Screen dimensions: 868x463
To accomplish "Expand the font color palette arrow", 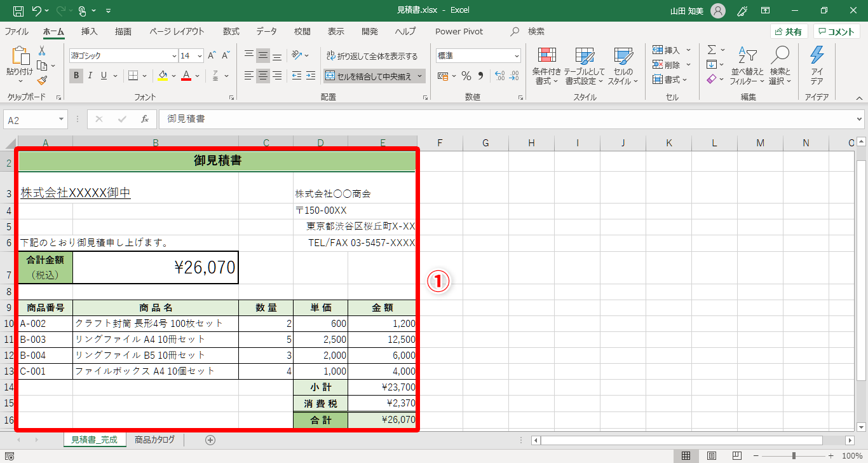I will coord(197,76).
